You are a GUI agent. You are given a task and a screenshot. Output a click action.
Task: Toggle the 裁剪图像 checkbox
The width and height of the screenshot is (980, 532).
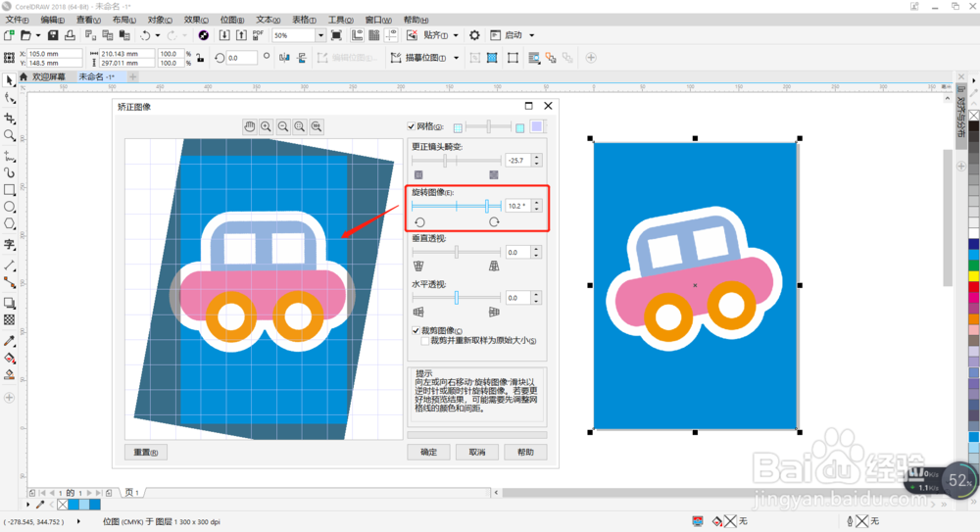coord(416,330)
